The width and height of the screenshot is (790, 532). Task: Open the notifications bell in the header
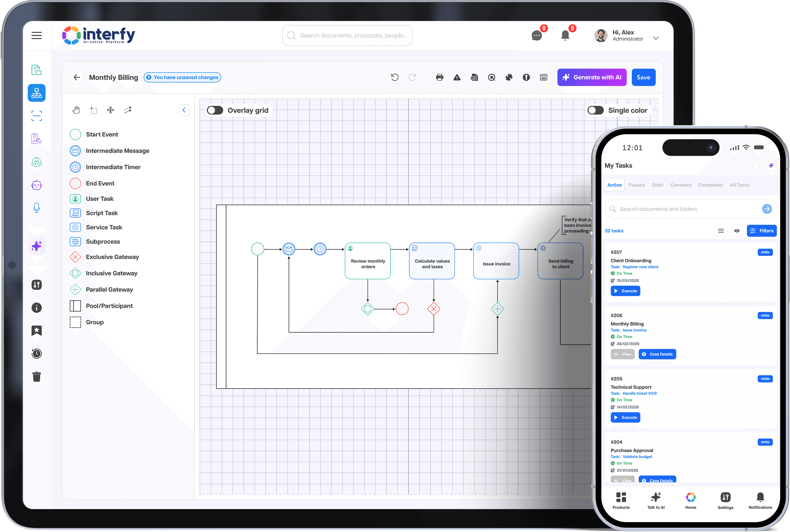pos(565,35)
